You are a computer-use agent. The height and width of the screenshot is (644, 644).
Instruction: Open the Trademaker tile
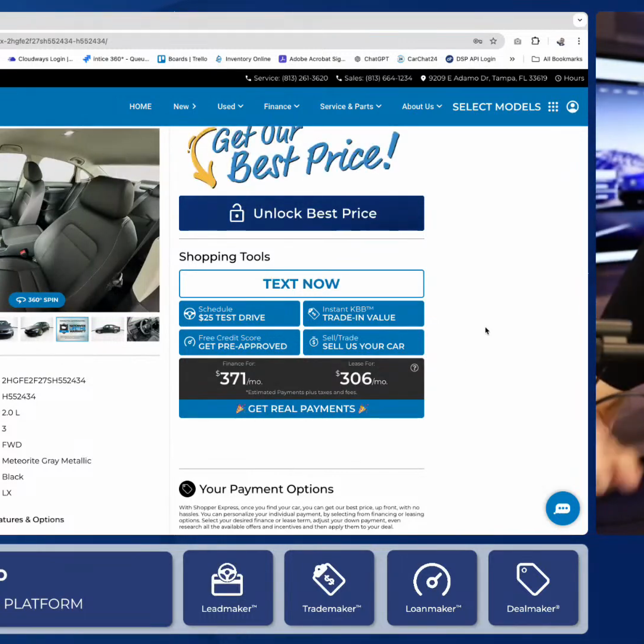coord(329,588)
